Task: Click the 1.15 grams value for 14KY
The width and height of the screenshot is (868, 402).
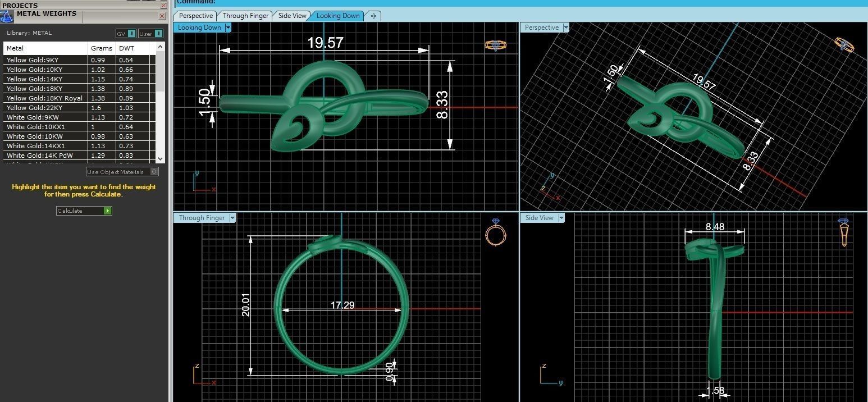Action: (x=98, y=79)
